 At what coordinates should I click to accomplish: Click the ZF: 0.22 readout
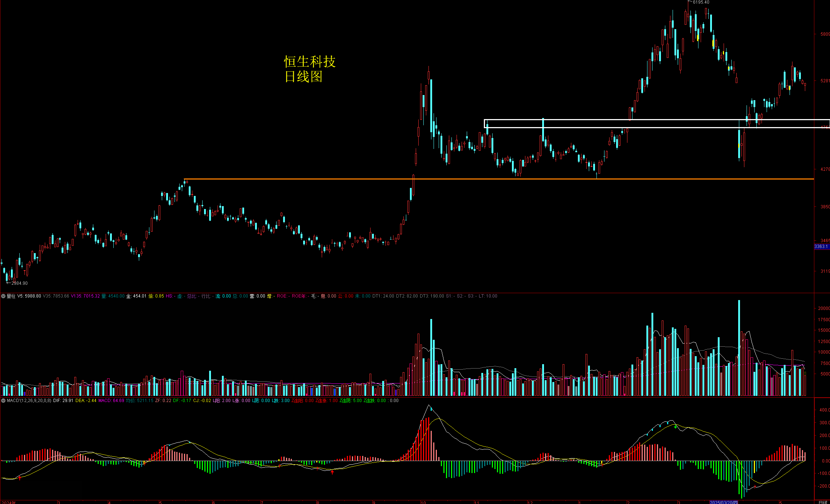163,401
